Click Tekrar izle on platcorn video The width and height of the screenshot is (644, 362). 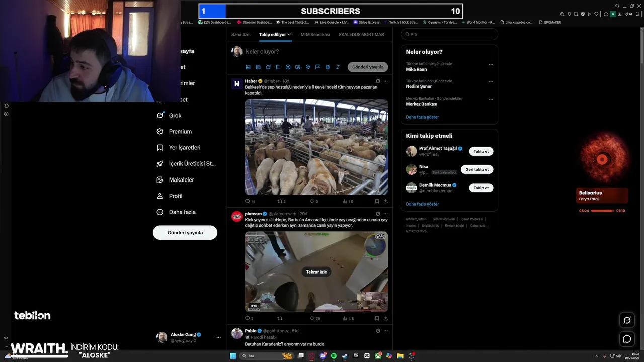coord(316,271)
